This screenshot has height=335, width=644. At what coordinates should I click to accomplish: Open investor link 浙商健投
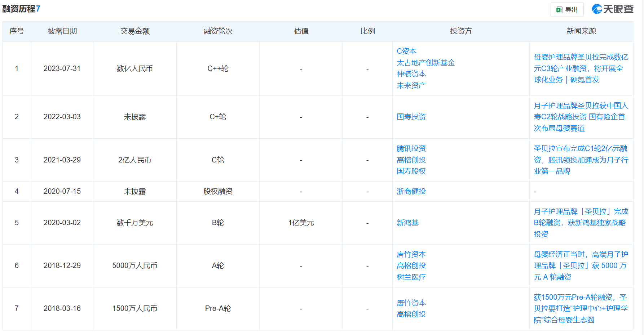411,191
